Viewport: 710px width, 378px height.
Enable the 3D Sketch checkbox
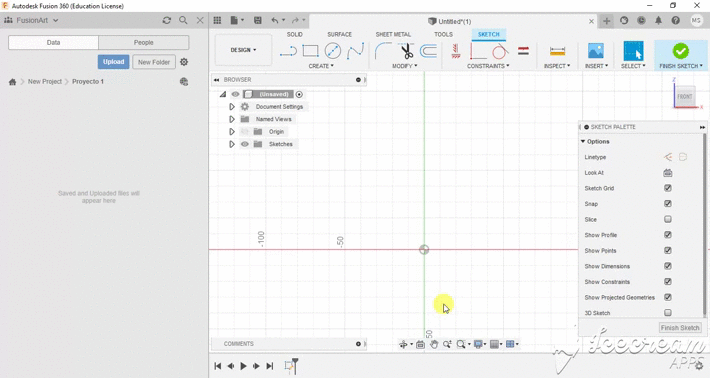click(668, 313)
